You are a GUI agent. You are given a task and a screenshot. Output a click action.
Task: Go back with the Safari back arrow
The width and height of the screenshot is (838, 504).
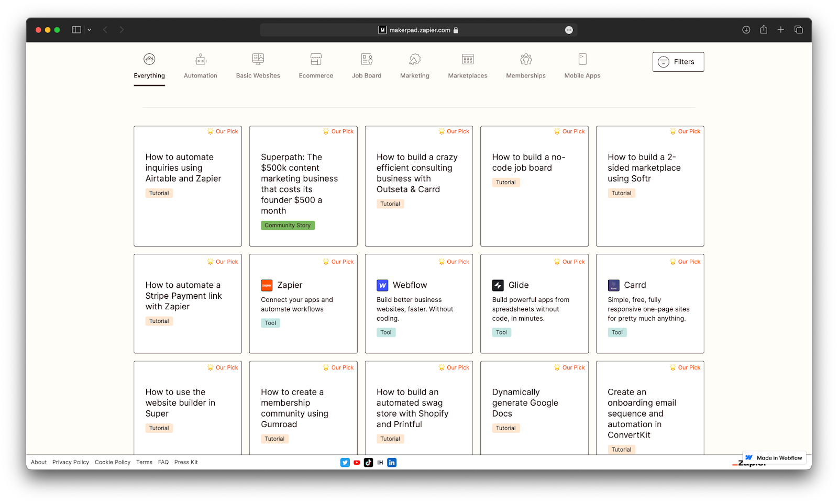(x=105, y=30)
